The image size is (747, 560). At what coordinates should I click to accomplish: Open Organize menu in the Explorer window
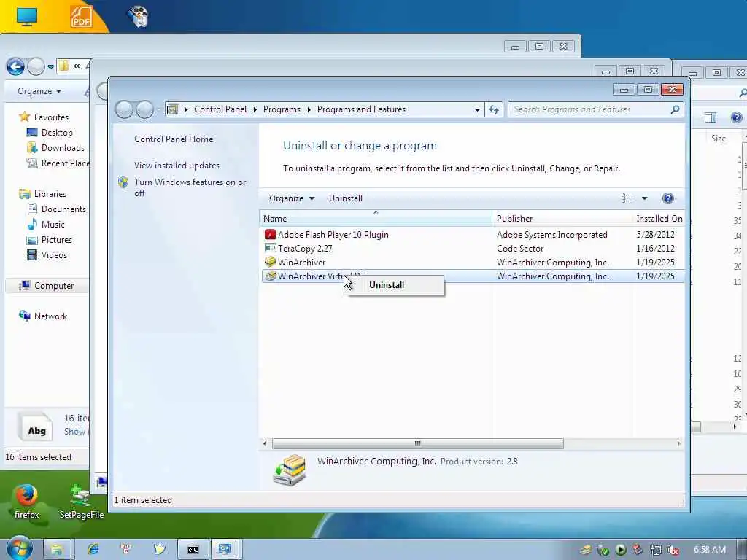(x=39, y=91)
